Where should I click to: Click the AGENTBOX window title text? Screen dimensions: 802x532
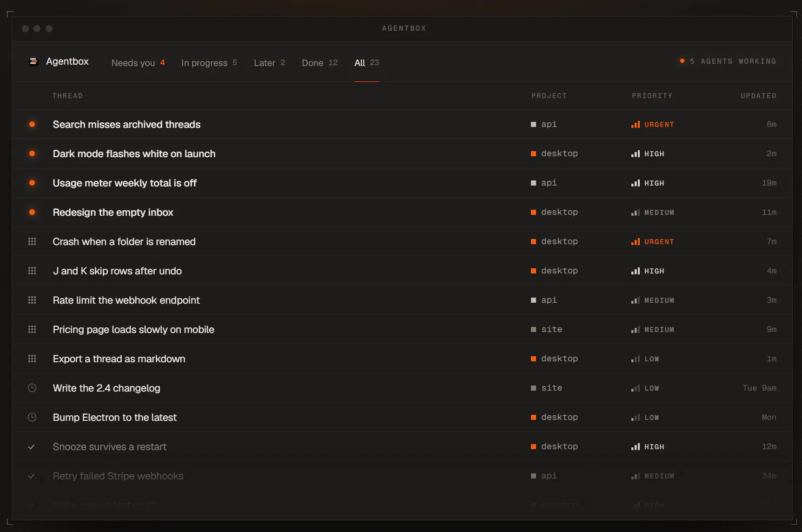tap(404, 28)
